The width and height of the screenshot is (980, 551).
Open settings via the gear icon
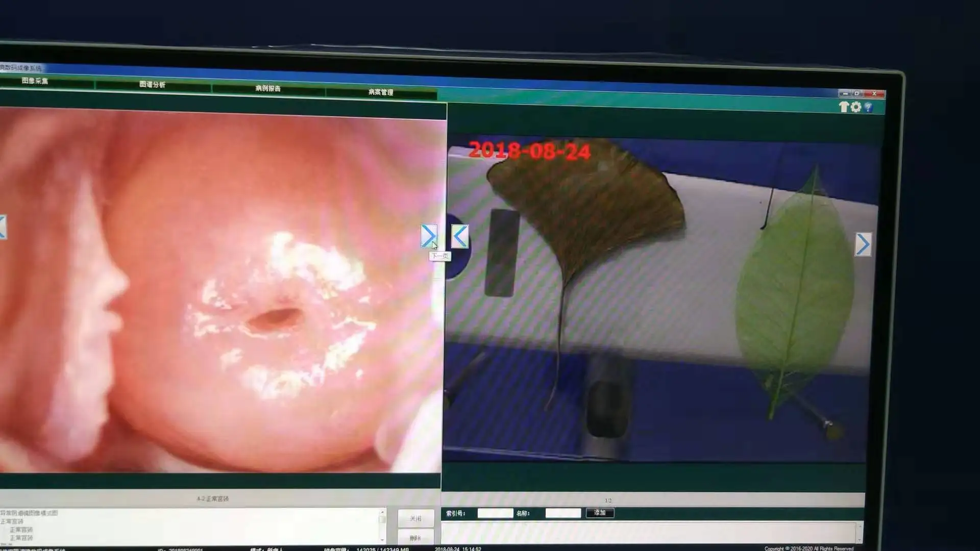click(856, 107)
